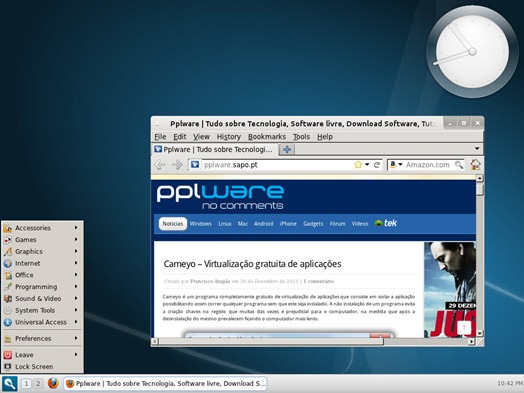The height and width of the screenshot is (393, 524).
Task: Open the Firefox View menu
Action: click(x=201, y=137)
